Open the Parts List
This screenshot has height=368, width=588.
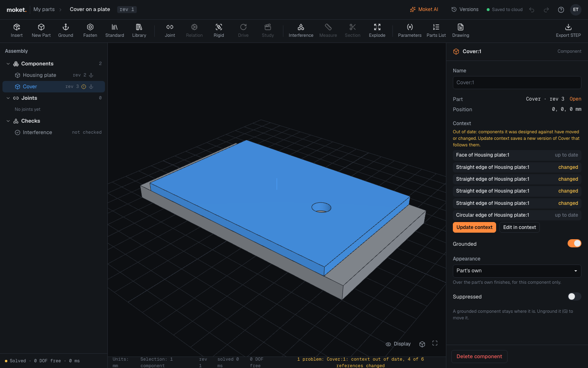point(436,31)
